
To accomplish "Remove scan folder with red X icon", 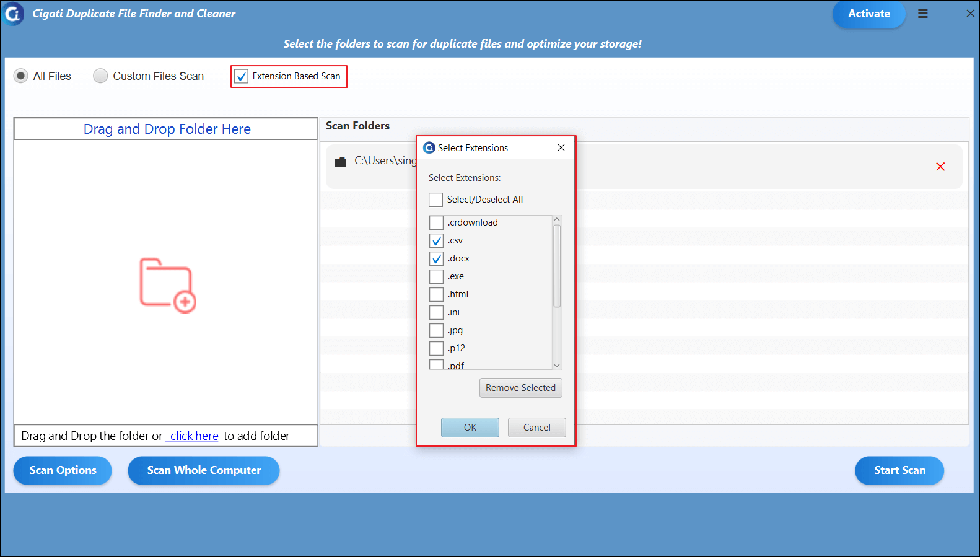I will [x=940, y=167].
